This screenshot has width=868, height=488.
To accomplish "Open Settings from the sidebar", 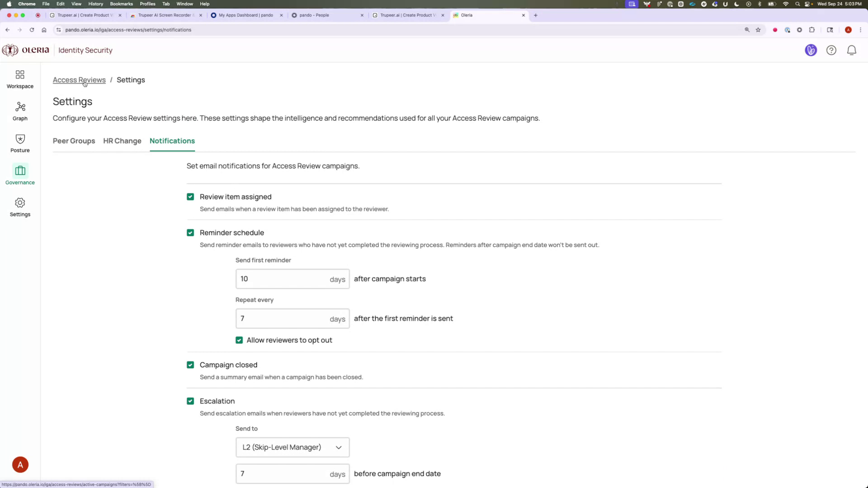I will pos(19,207).
